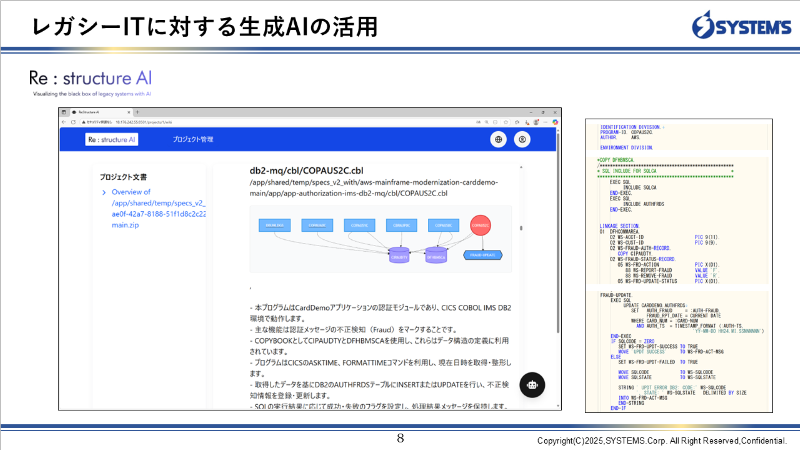This screenshot has height=450, width=800.
Task: Select the FRAUD-UPDATE hexagon node
Action: point(483,255)
